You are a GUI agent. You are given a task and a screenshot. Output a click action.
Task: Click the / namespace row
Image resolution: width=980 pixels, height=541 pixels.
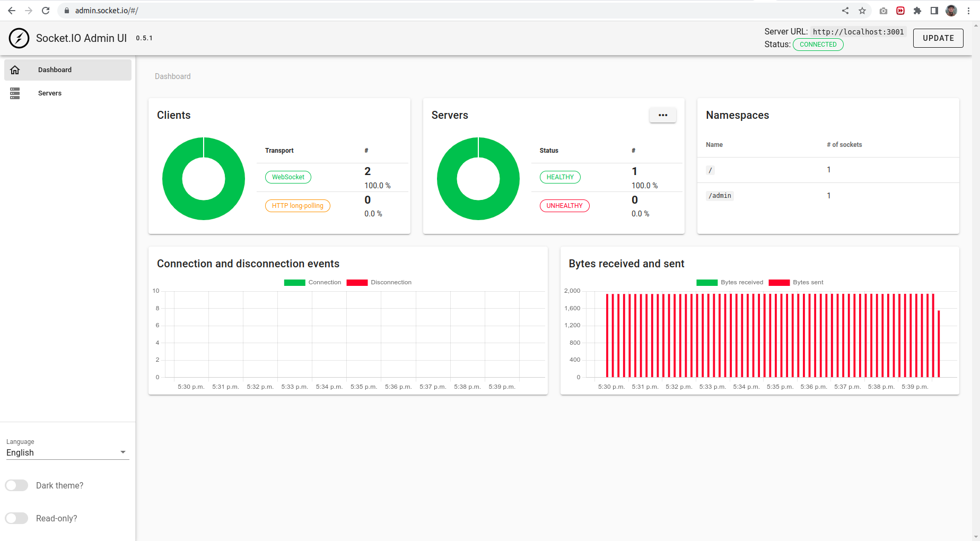tap(828, 170)
